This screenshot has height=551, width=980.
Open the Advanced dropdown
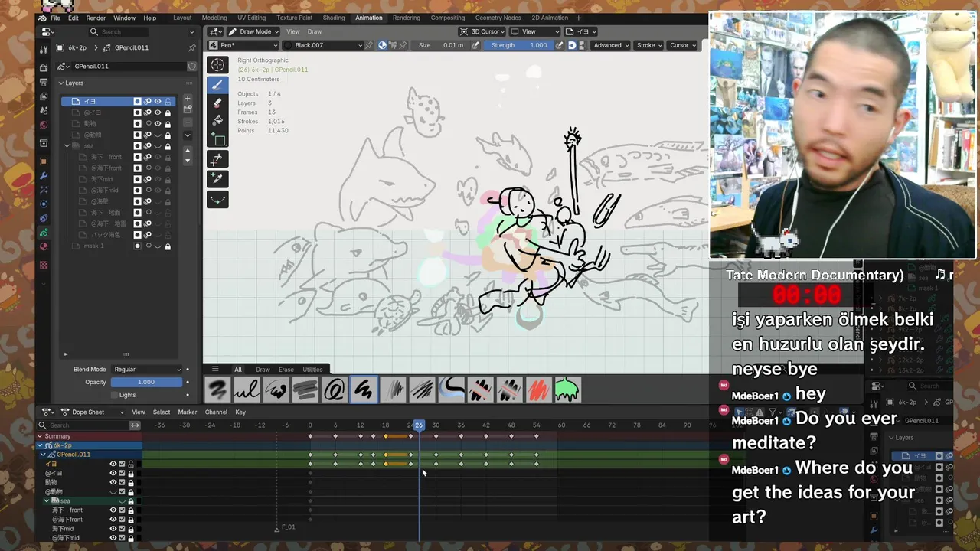click(x=611, y=45)
